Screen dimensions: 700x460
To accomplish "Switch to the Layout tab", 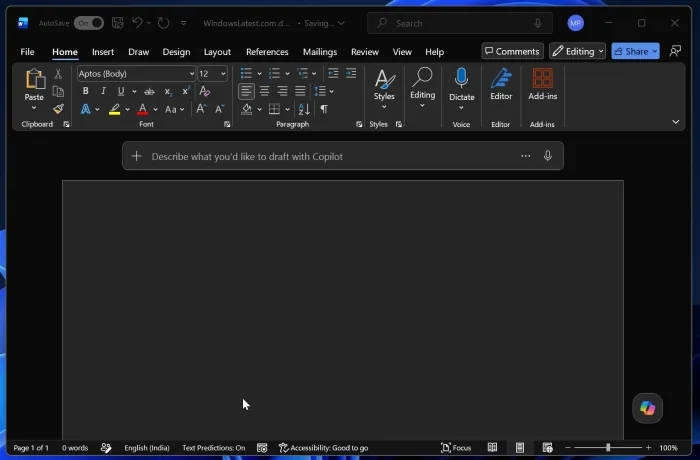I will click(217, 52).
